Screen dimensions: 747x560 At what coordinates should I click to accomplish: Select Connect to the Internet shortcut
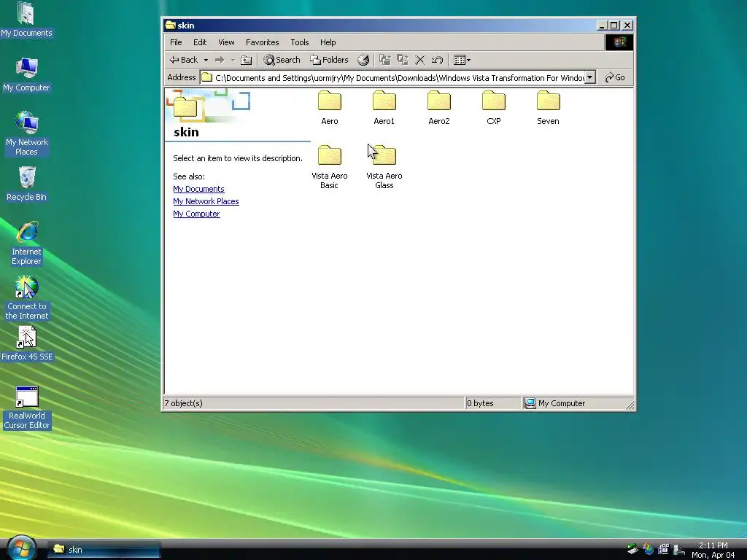[x=26, y=297]
